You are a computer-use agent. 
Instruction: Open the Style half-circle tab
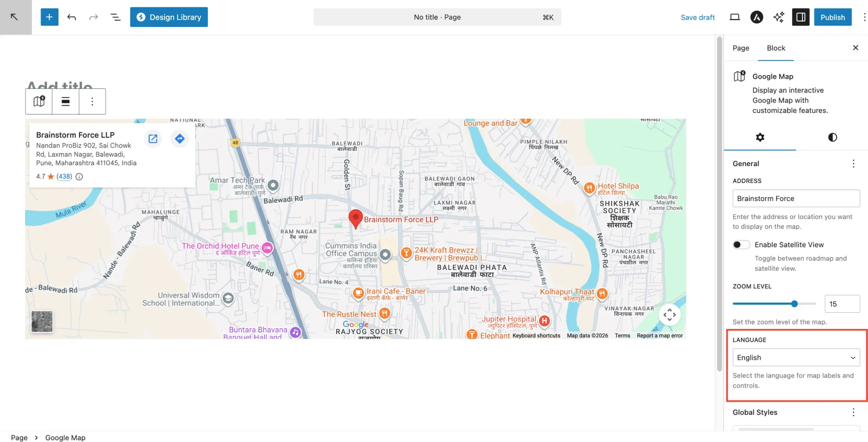click(x=832, y=137)
